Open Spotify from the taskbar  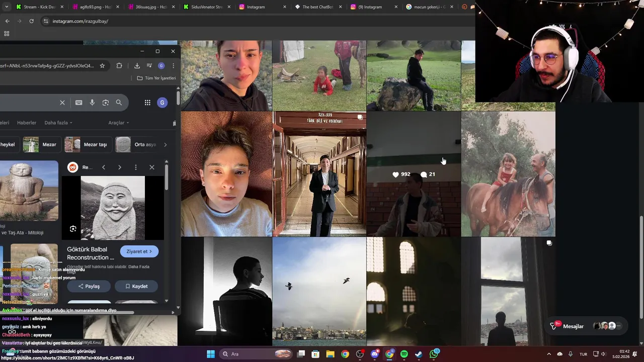tap(404, 354)
